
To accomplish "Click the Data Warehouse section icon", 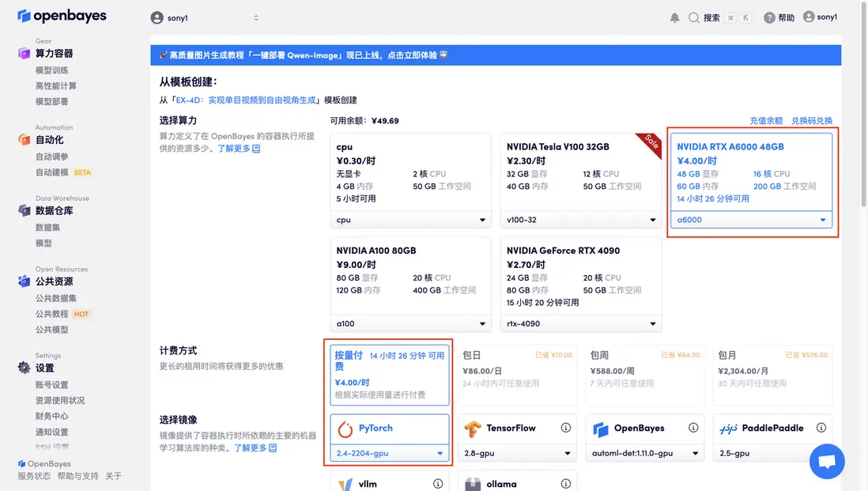I will (x=24, y=210).
